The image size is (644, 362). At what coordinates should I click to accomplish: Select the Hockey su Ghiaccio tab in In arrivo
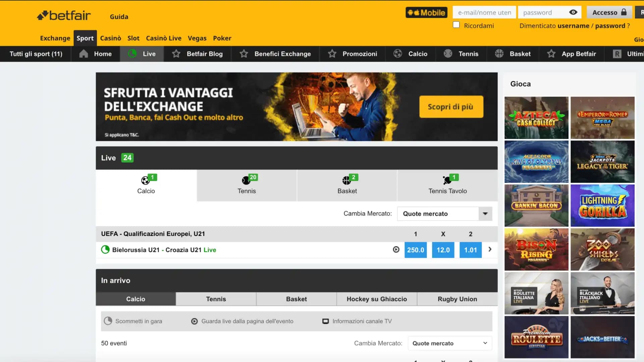point(376,299)
